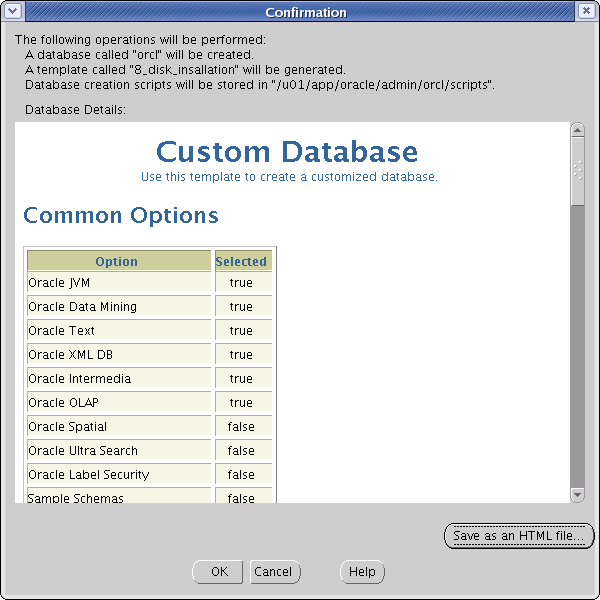600x600 pixels.
Task: Open the window menu icon in title bar
Action: [12, 11]
